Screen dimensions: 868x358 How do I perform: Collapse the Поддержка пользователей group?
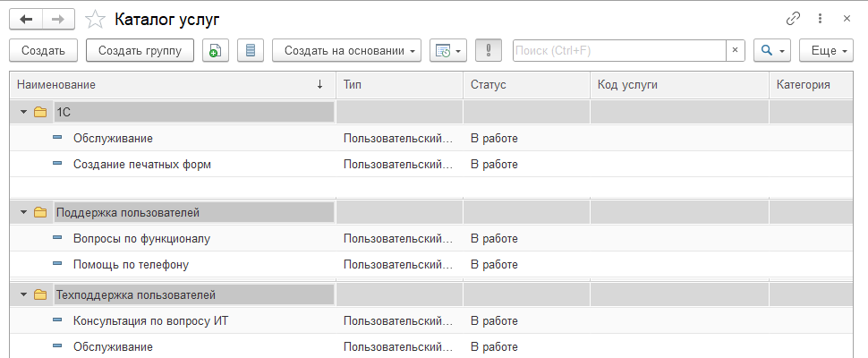(x=23, y=212)
